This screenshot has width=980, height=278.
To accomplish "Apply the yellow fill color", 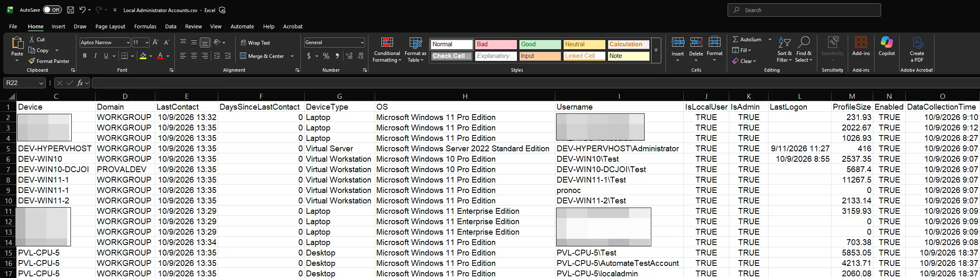I will (143, 56).
